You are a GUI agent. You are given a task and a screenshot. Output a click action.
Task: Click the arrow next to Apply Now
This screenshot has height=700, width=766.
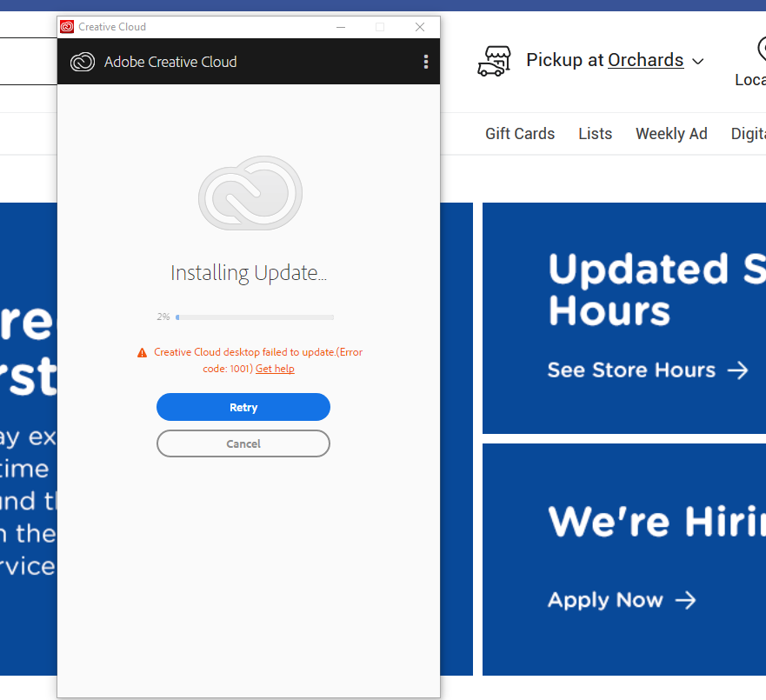tap(685, 600)
